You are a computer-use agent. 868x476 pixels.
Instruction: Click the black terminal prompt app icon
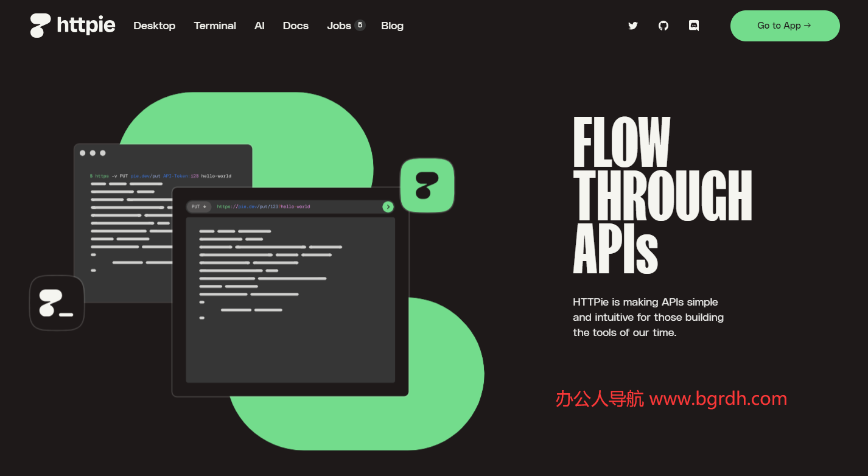(x=57, y=303)
